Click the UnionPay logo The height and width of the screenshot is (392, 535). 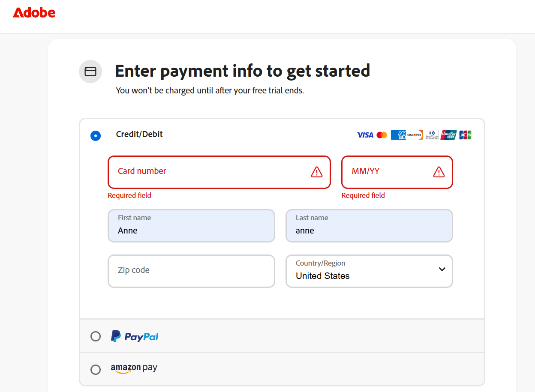[x=448, y=135]
